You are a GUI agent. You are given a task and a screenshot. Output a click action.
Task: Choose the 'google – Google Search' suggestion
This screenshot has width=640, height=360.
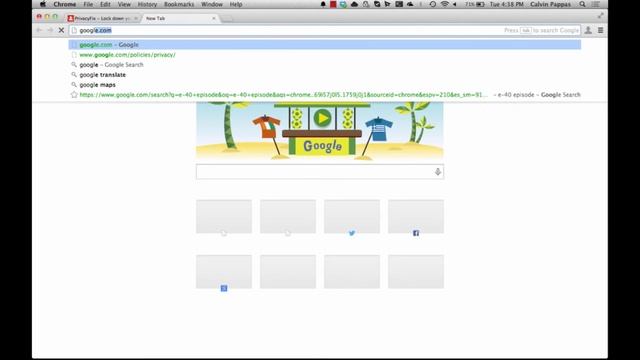click(x=324, y=64)
